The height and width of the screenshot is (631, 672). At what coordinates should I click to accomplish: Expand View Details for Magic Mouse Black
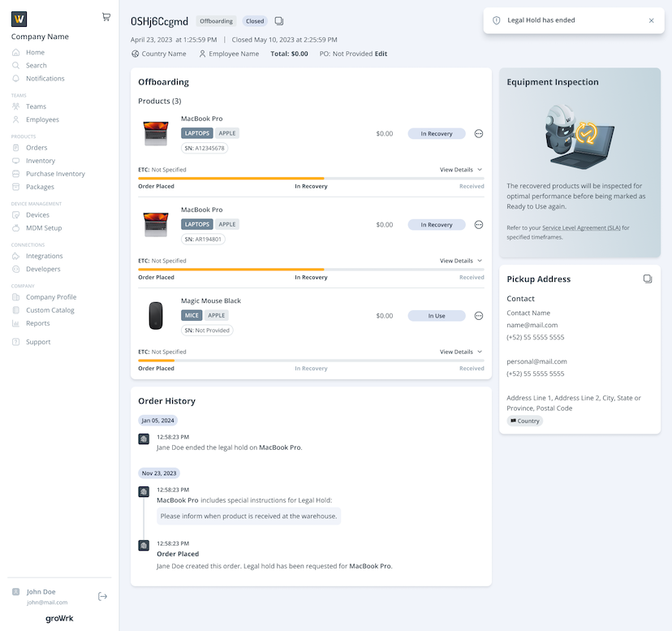(x=461, y=352)
